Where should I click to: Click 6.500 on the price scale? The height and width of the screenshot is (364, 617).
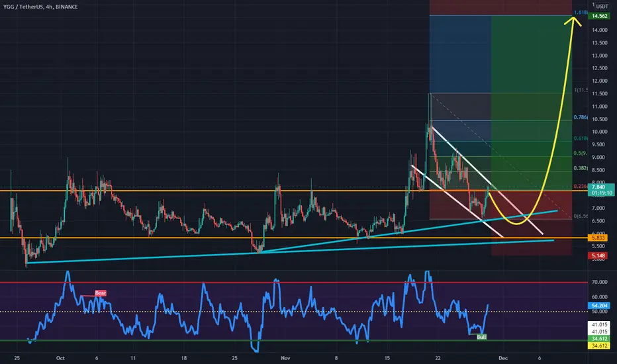click(599, 221)
